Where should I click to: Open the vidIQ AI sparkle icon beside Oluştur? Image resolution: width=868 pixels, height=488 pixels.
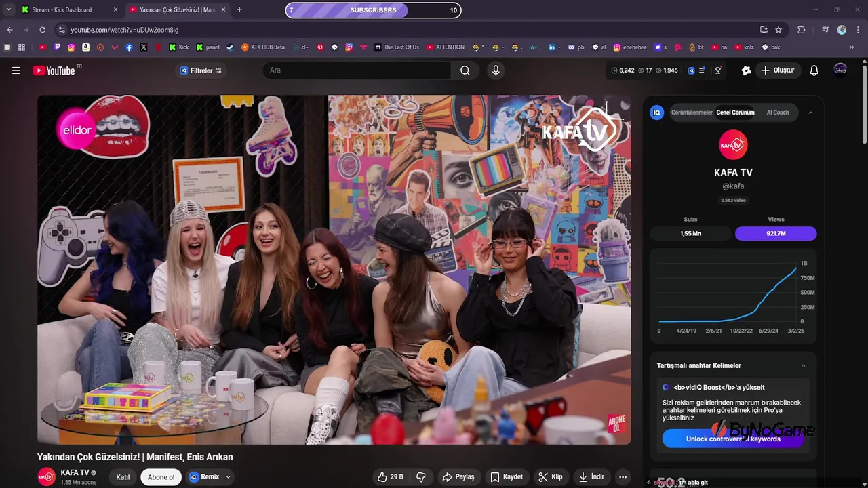click(x=747, y=70)
